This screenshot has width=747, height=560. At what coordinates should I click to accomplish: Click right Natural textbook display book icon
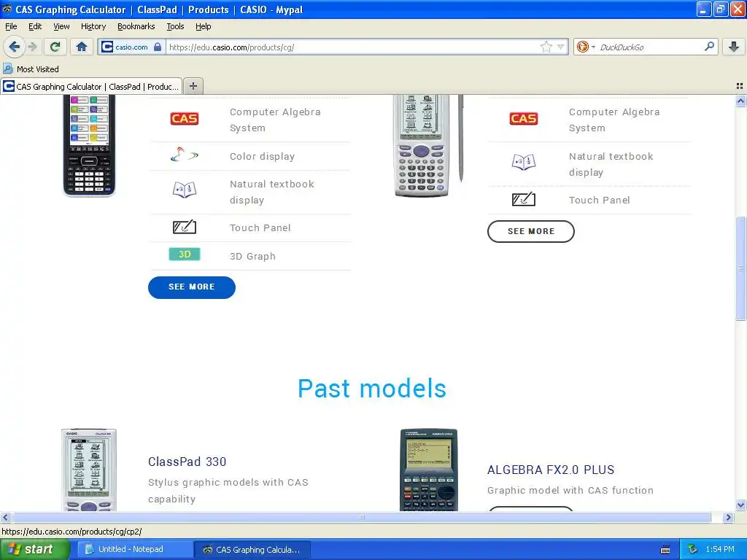pyautogui.click(x=524, y=162)
